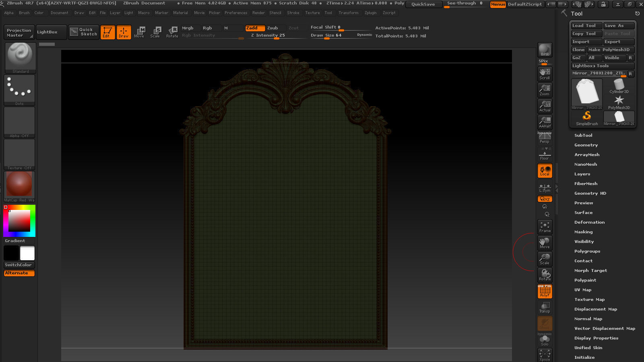Screen dimensions: 644x362
Task: Open the Display Properties section
Action: 596,338
